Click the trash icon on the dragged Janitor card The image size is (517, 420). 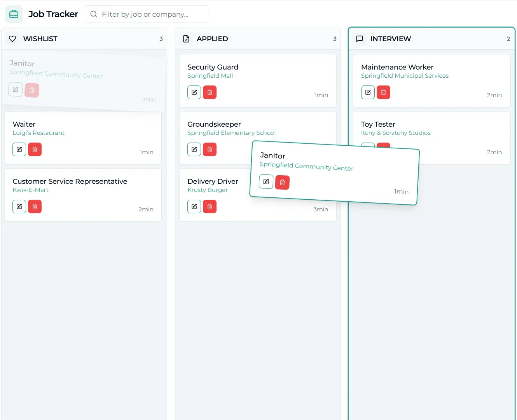tap(282, 182)
